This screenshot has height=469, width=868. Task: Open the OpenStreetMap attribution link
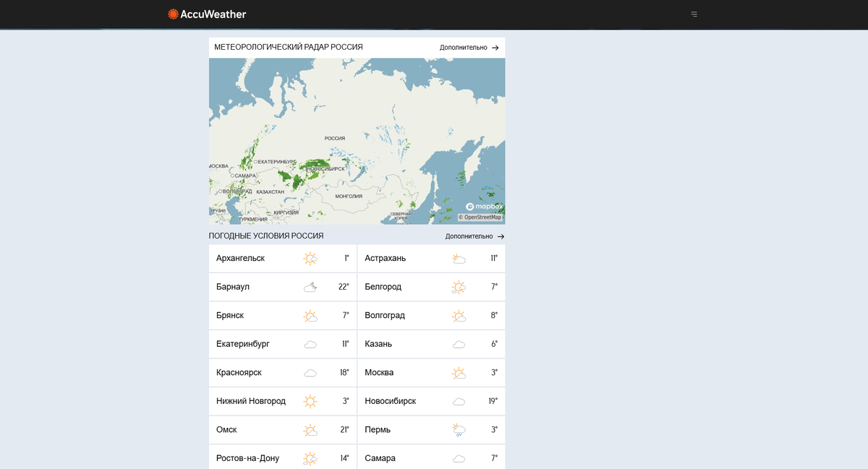(480, 217)
